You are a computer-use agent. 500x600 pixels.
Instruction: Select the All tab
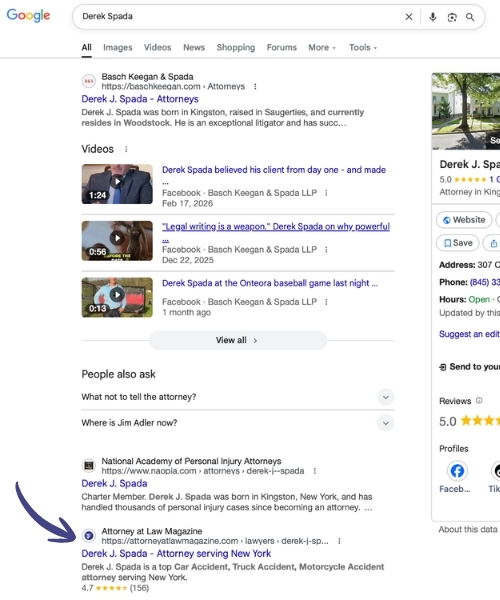tap(86, 47)
